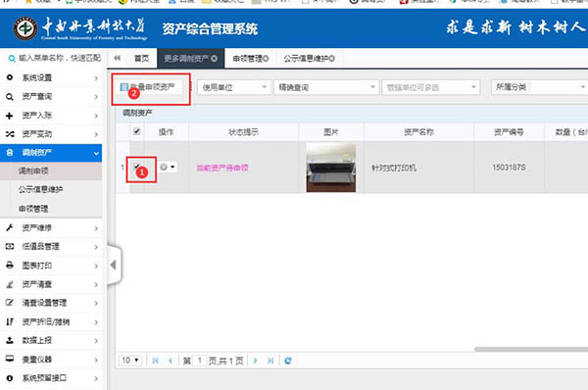This screenshot has height=390, width=588.
Task: Close the 更多调剂资产 tab via its x icon
Action: click(214, 59)
